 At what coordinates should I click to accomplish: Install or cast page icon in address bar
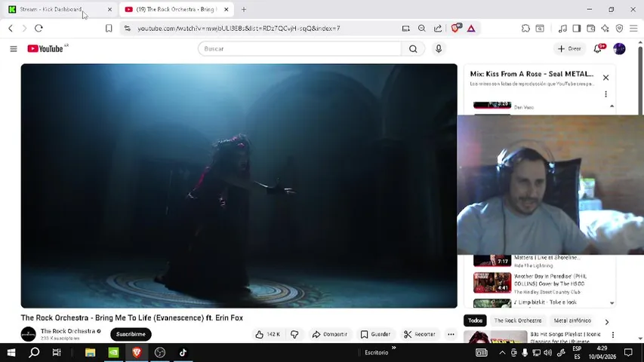[405, 29]
